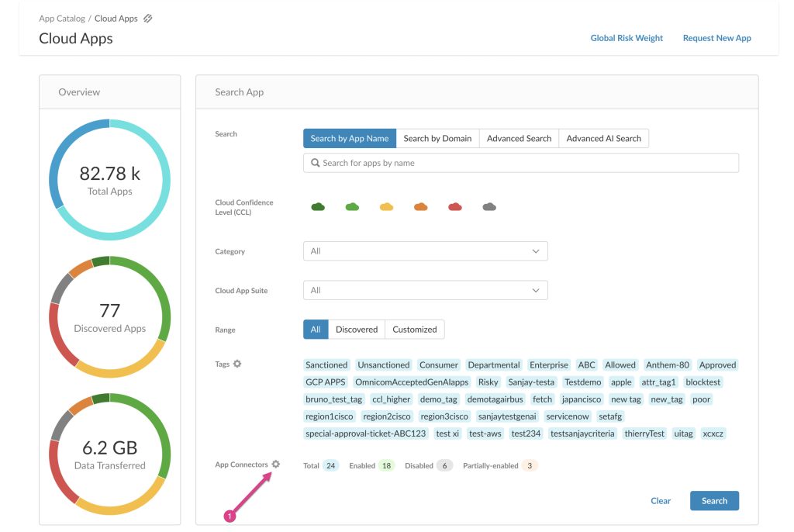Focus the Search for apps by name field

click(x=520, y=163)
